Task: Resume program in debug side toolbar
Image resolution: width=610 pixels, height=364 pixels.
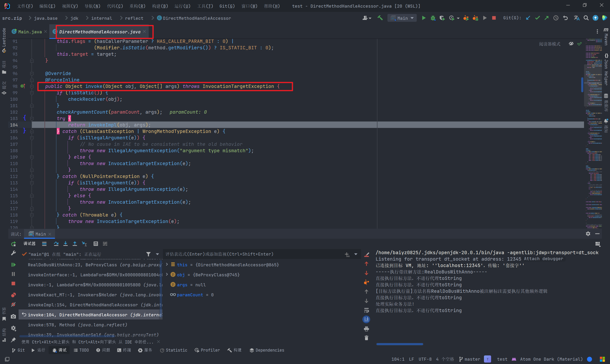Action: click(14, 265)
